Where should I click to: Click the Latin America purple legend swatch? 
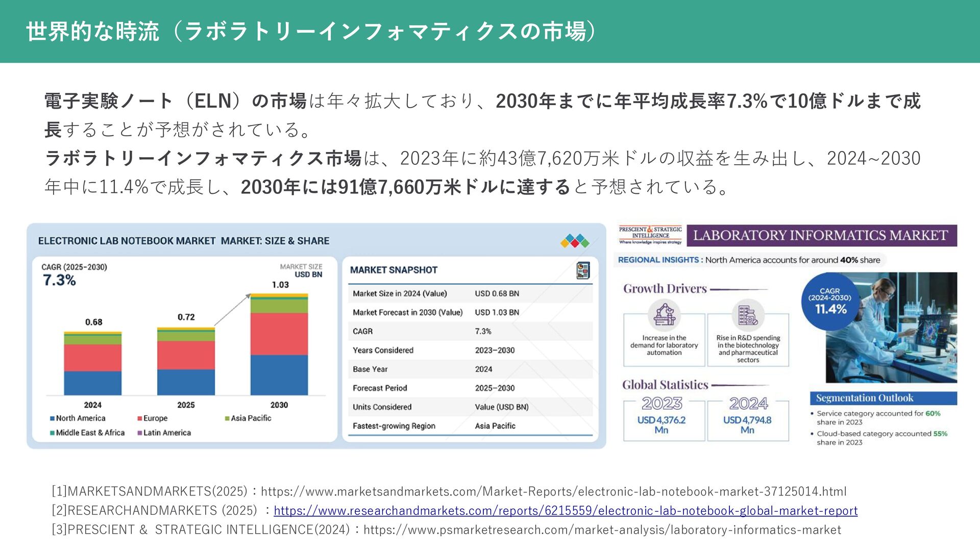coord(139,433)
